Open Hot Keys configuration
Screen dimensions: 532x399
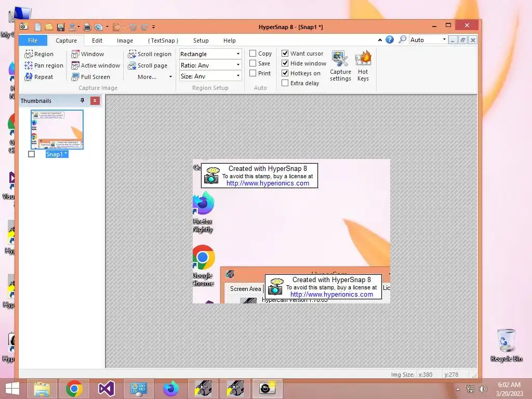(363, 66)
